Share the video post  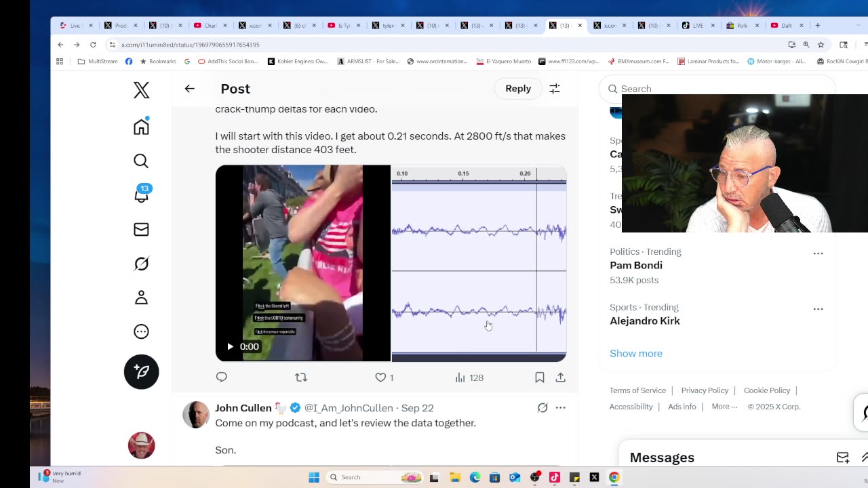tap(561, 378)
